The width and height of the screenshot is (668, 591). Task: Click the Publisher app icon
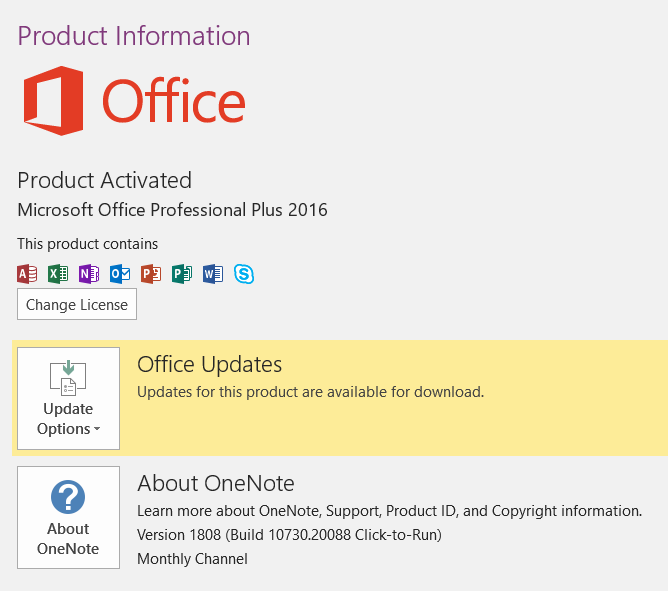click(x=182, y=274)
